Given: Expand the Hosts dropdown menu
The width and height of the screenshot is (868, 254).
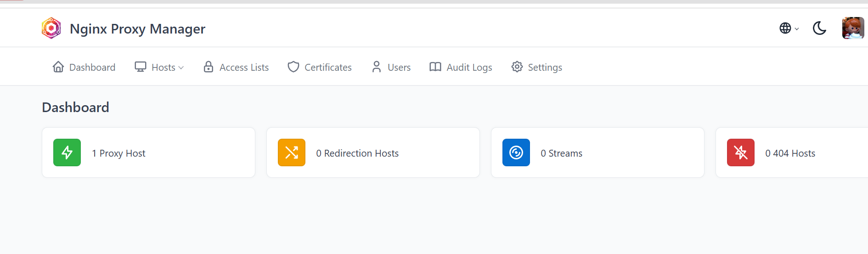Looking at the screenshot, I should pyautogui.click(x=159, y=68).
